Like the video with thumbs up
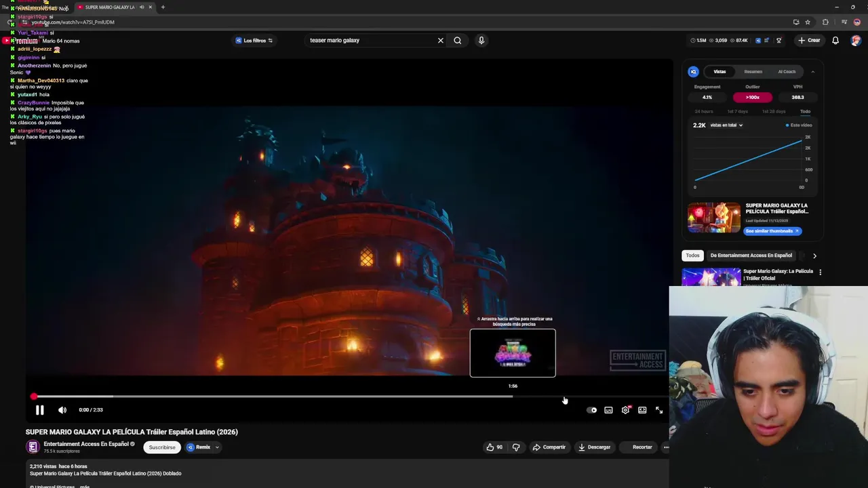This screenshot has height=488, width=868. click(x=494, y=447)
